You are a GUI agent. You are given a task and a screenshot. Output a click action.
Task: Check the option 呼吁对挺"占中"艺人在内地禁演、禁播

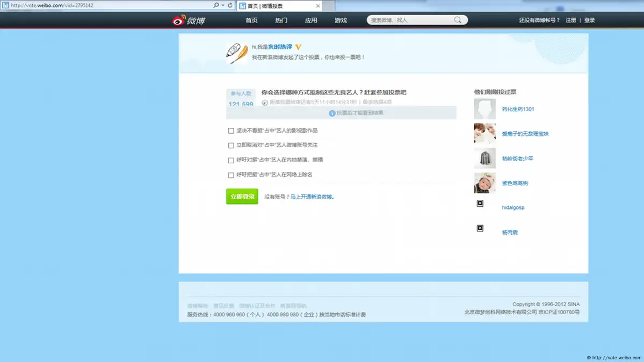231,160
